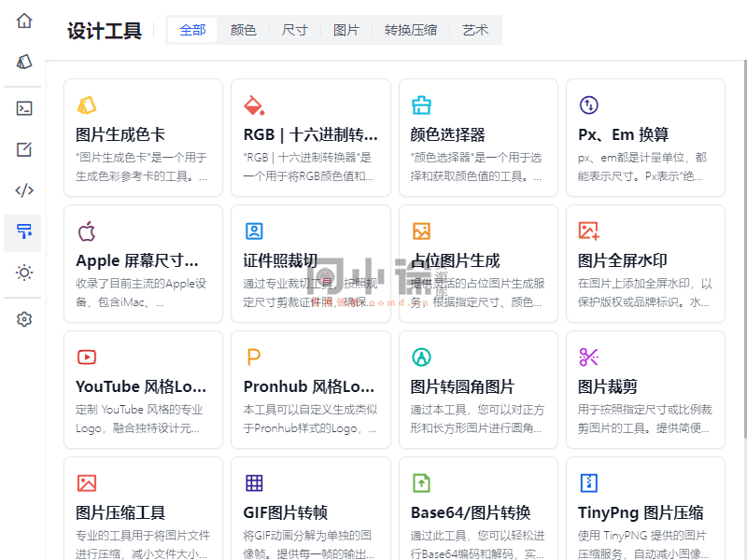This screenshot has height=560, width=747.
Task: Switch to the 图片 tab
Action: (346, 30)
